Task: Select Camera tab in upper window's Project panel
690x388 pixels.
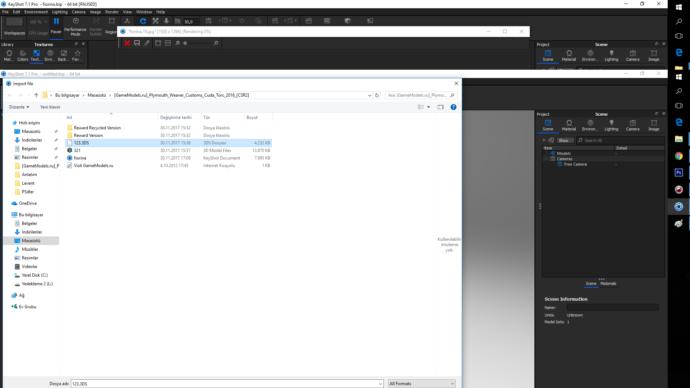Action: pos(632,55)
